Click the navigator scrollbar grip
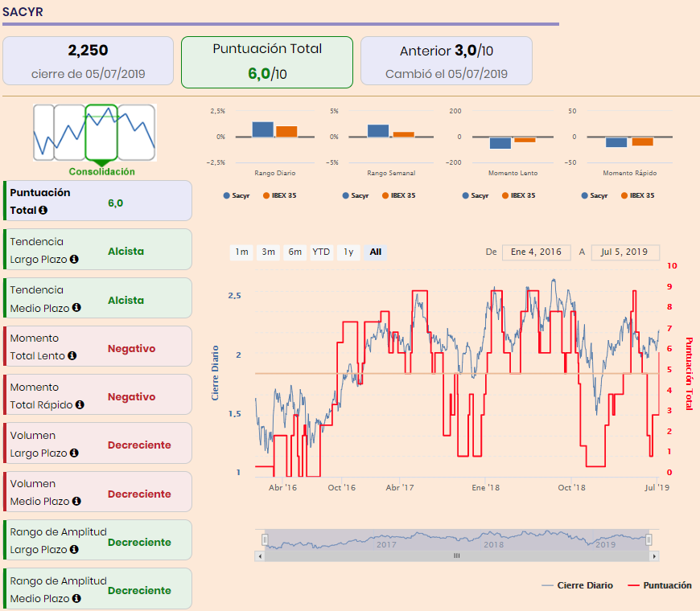The height and width of the screenshot is (611, 700). [x=457, y=556]
